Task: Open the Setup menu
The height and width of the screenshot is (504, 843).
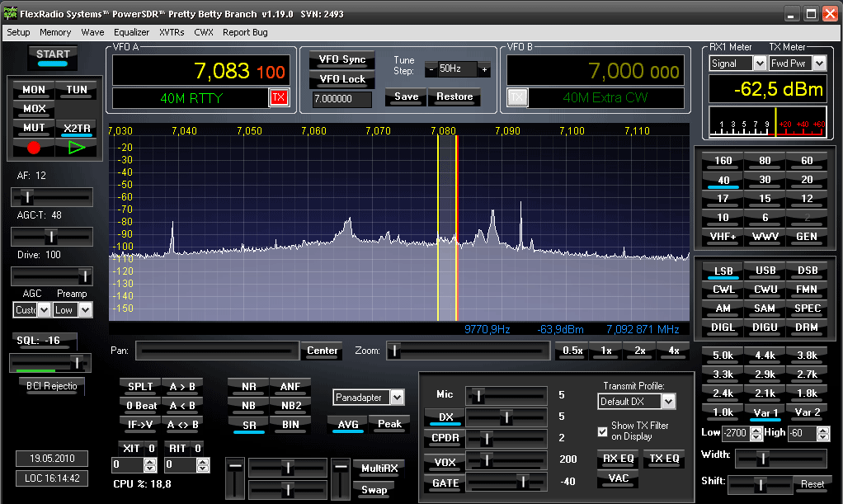Action: [x=18, y=32]
